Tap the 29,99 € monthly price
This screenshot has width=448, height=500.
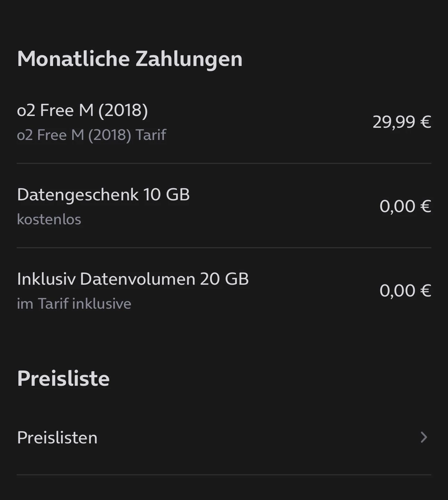pos(401,122)
